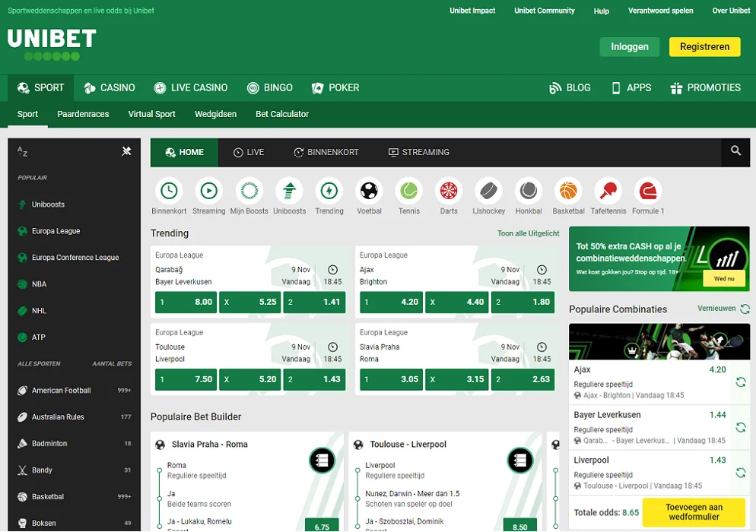
Task: Select draw odds 3.15 for Slavia Praha - Roma
Action: click(456, 379)
